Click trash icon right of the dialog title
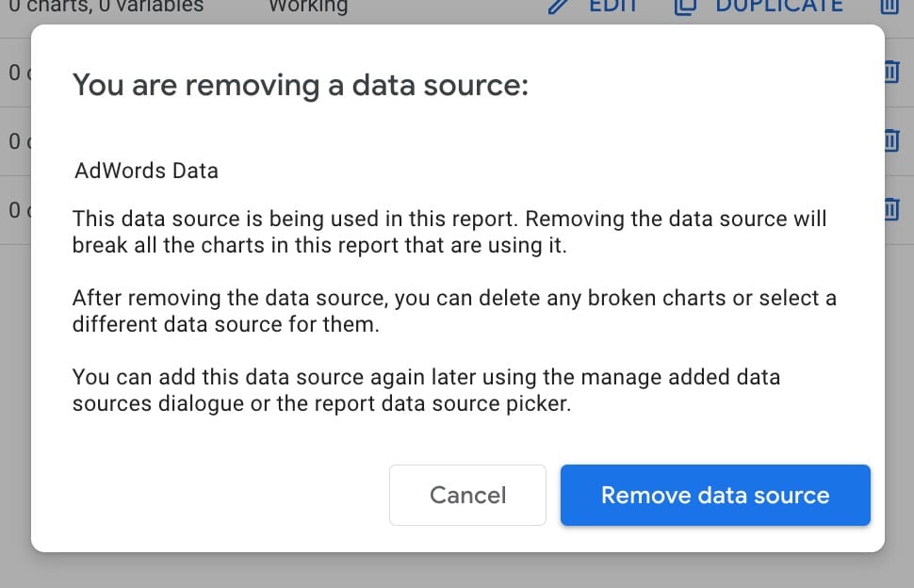914x588 pixels. point(891,72)
